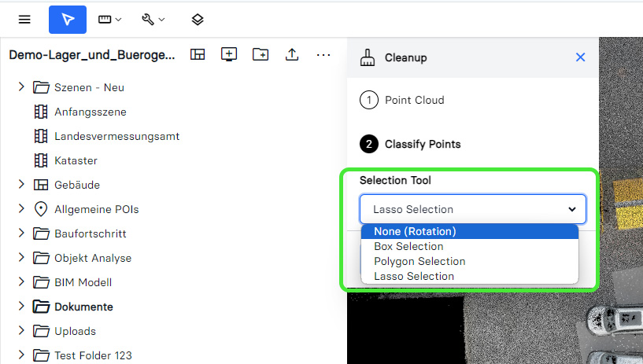Close the Cleanup panel

pyautogui.click(x=580, y=57)
